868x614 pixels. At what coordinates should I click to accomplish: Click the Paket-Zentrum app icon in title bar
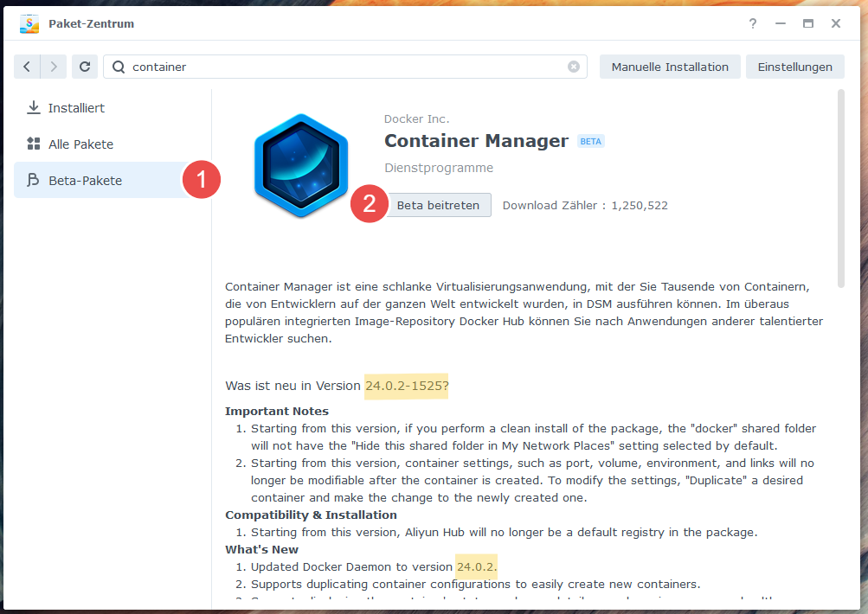tap(29, 23)
